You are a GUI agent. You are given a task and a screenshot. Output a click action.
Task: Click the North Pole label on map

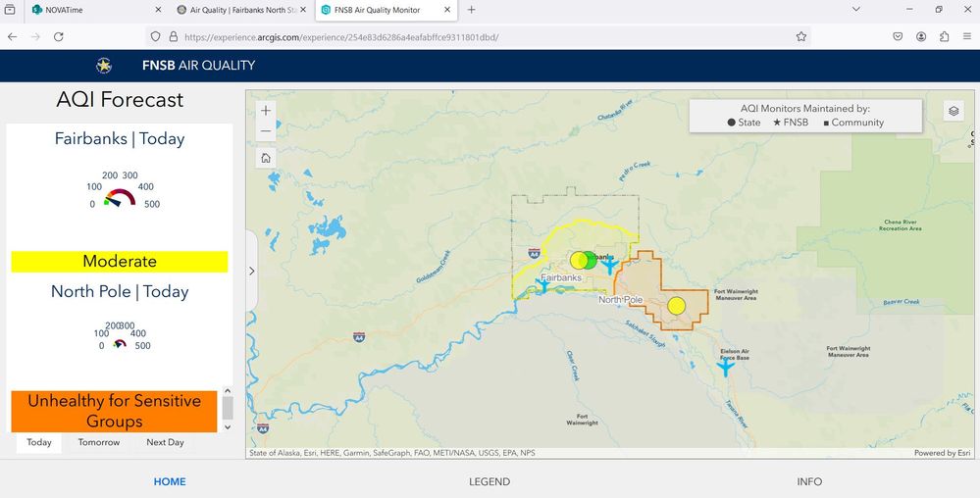(621, 300)
